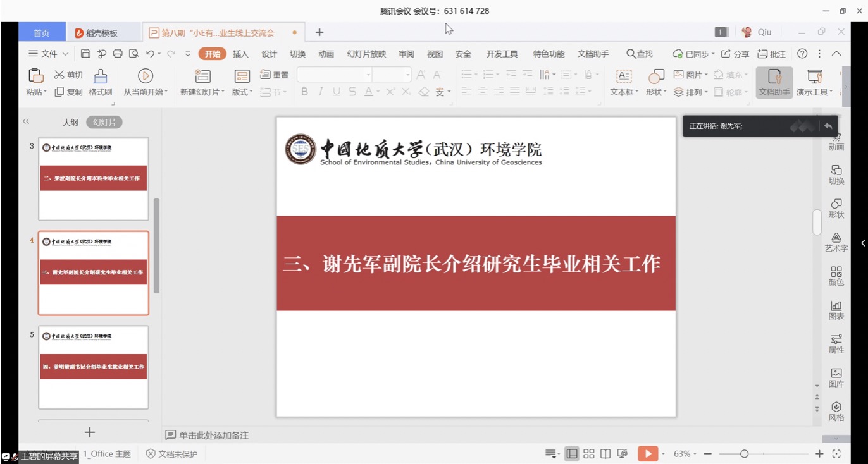
Task: Start slideshow from current slide (从当前开始)
Action: tap(146, 76)
